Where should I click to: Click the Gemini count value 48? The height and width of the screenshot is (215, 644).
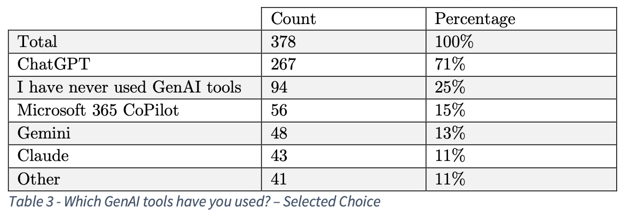tap(279, 133)
